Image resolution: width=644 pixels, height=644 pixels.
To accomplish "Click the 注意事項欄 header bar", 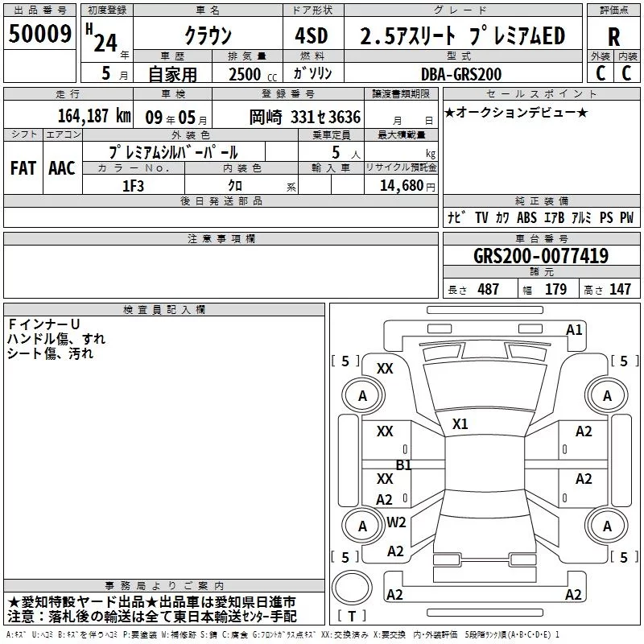I will [221, 238].
